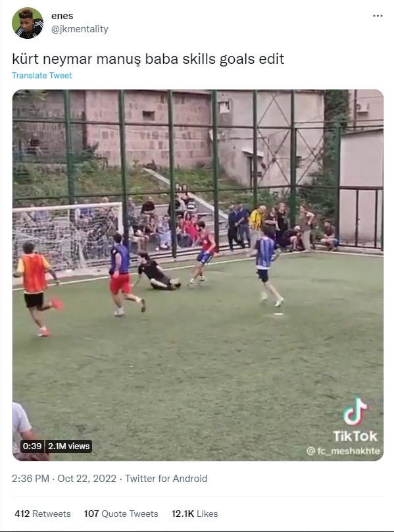
Task: Click the @fc_meshakhte watermark text
Action: pos(343,451)
